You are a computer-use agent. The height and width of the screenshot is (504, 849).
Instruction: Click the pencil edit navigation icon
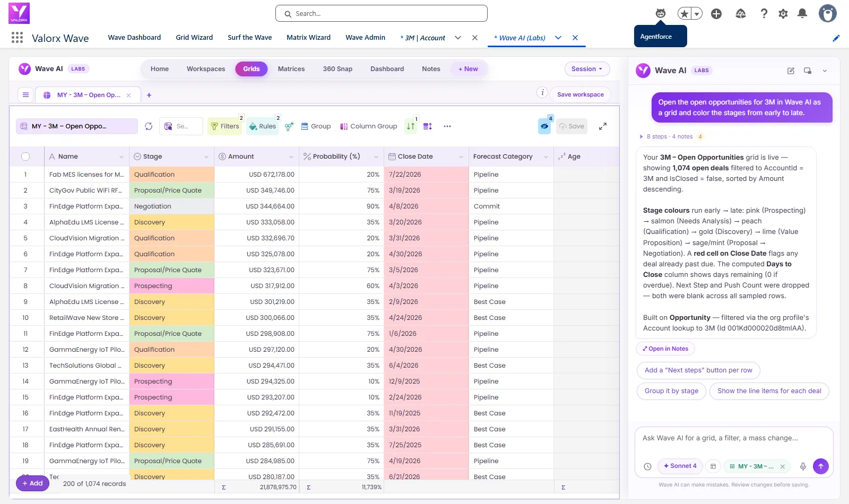click(836, 38)
